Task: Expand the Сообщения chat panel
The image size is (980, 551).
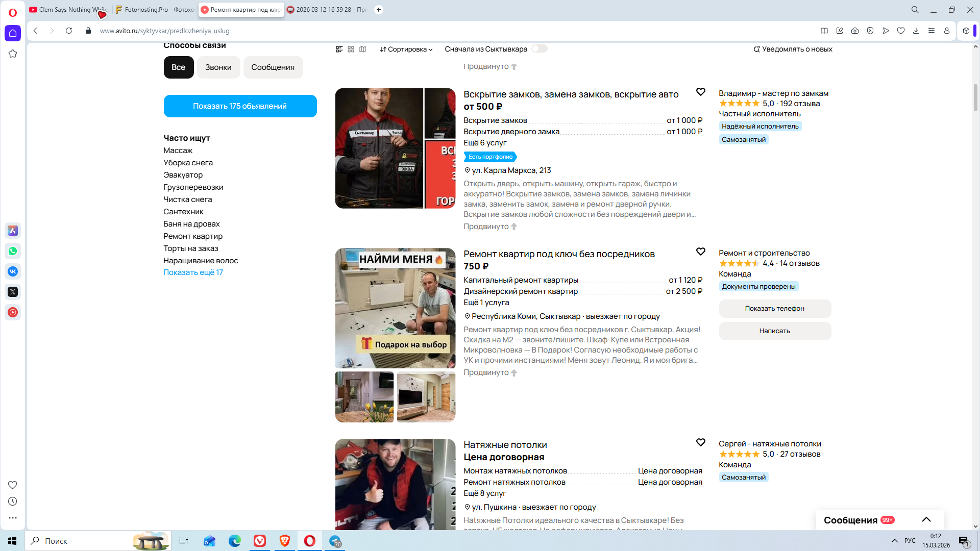Action: pos(926,520)
